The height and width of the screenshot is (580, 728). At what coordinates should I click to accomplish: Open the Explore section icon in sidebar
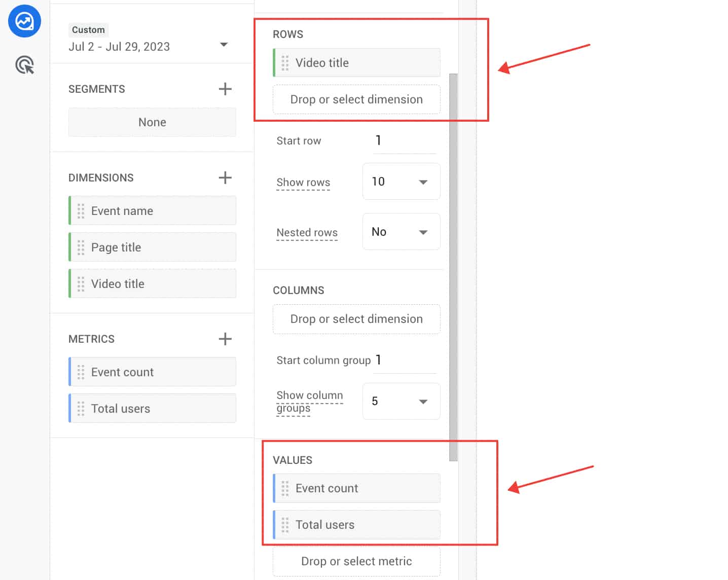click(24, 21)
